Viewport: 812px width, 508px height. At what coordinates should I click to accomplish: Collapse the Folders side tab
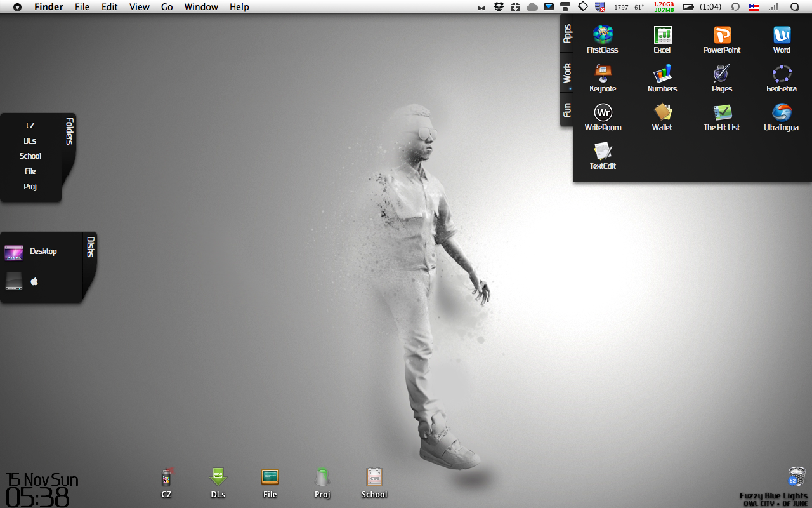coord(70,131)
